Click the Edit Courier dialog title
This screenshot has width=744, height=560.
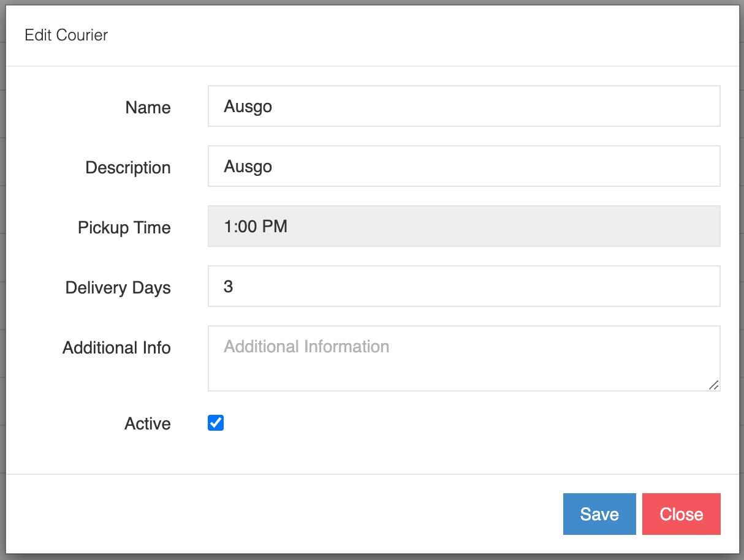point(66,35)
